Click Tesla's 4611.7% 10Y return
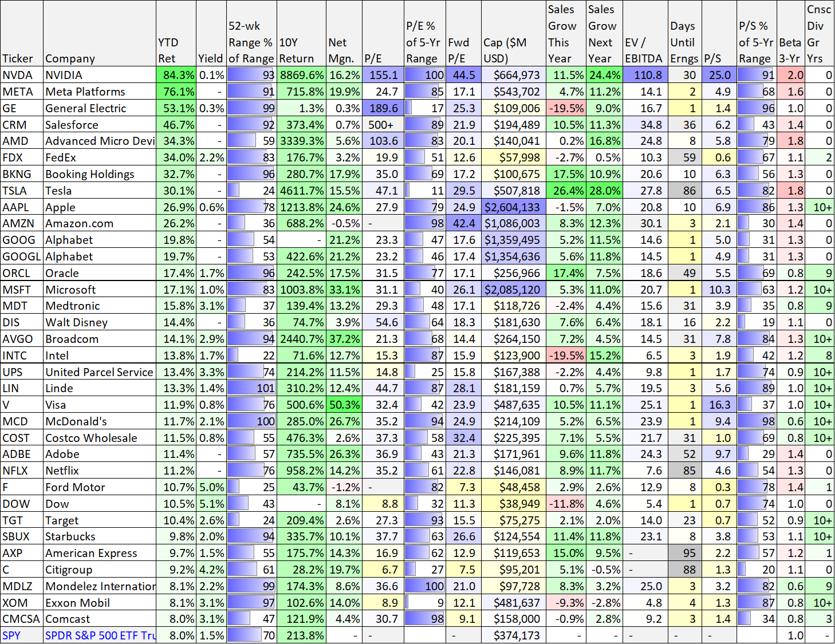Viewport: 835px width, 644px height. [x=302, y=191]
